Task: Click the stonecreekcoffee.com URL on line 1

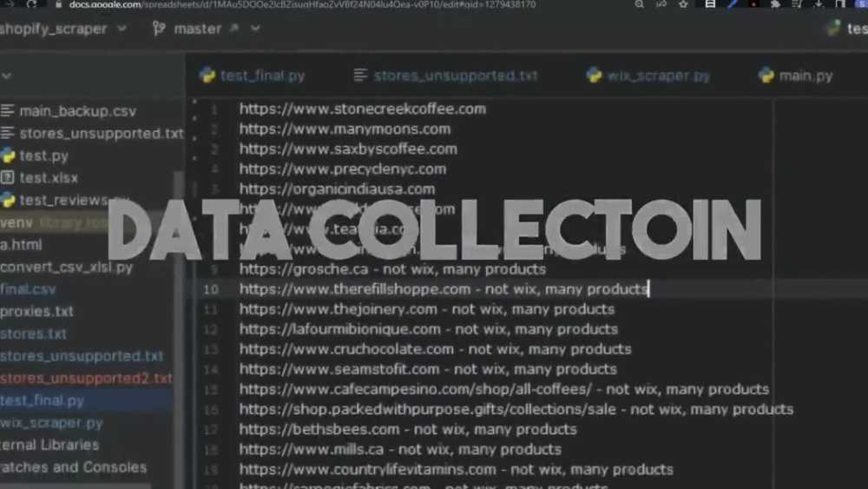Action: click(x=363, y=109)
